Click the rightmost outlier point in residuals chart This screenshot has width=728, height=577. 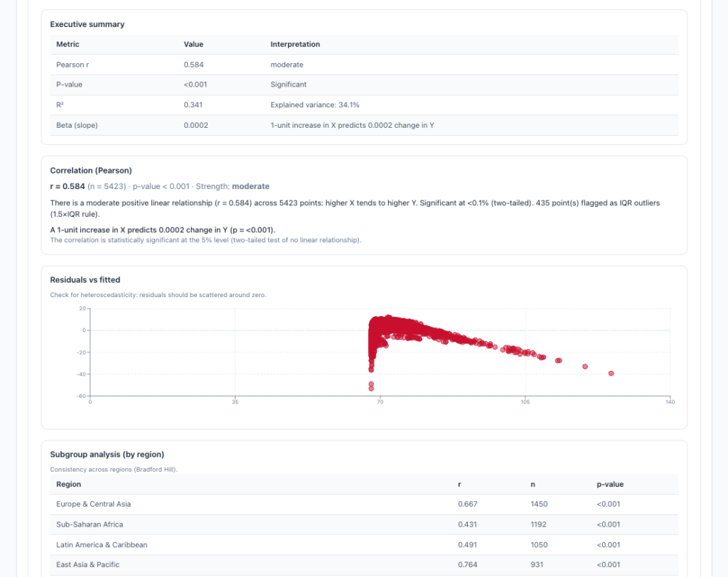(611, 373)
